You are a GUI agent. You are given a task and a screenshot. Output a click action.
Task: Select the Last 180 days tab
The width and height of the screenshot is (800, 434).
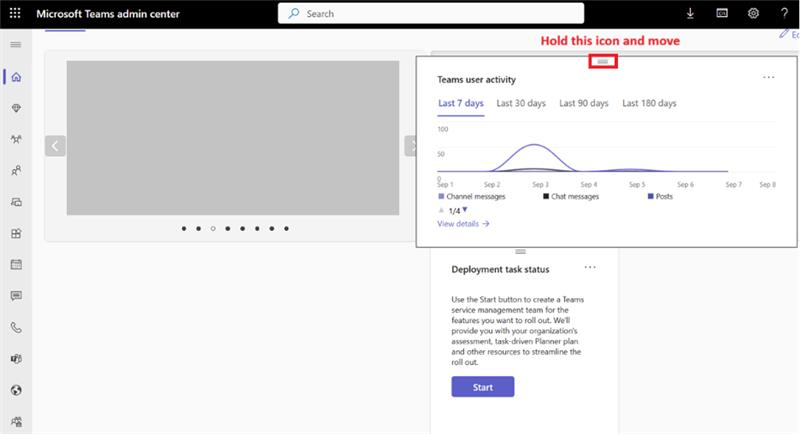649,103
